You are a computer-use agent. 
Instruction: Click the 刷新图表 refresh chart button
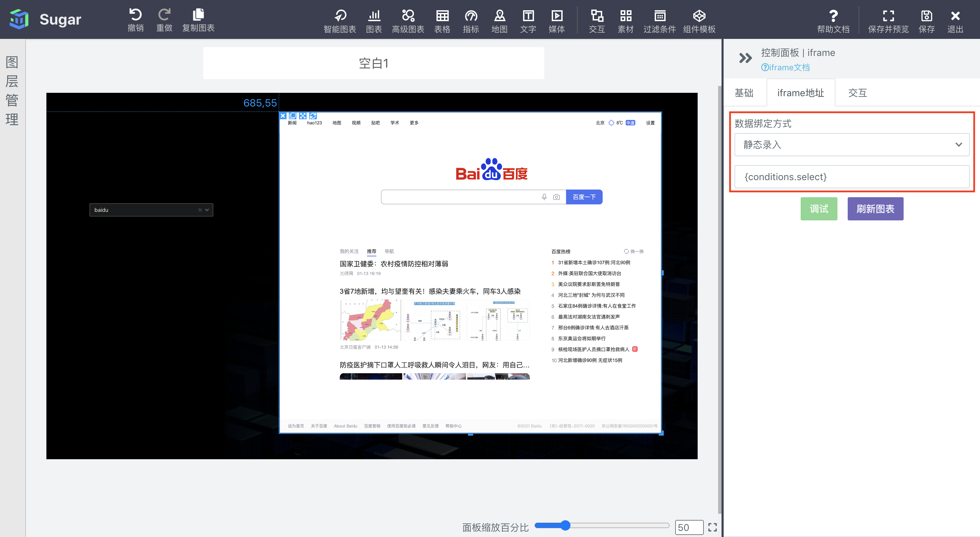(875, 208)
